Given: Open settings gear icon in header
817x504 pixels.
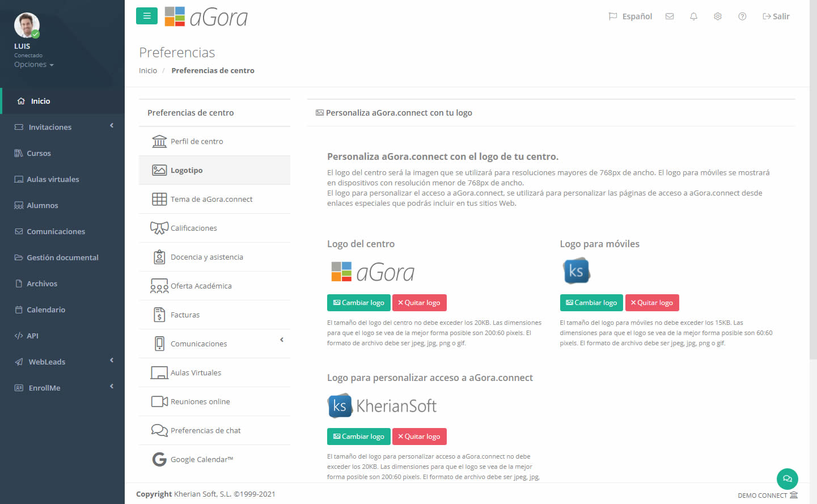Looking at the screenshot, I should (x=718, y=16).
